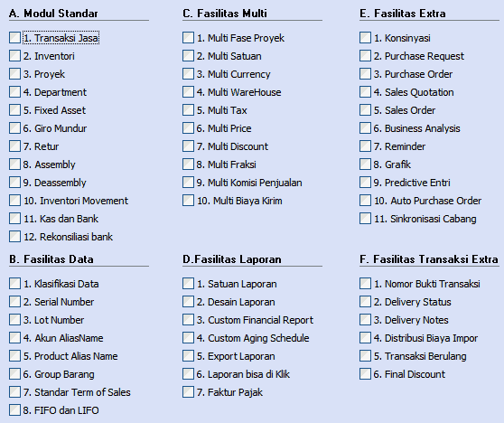
Task: Check the Business Analysis option
Action: (x=365, y=128)
